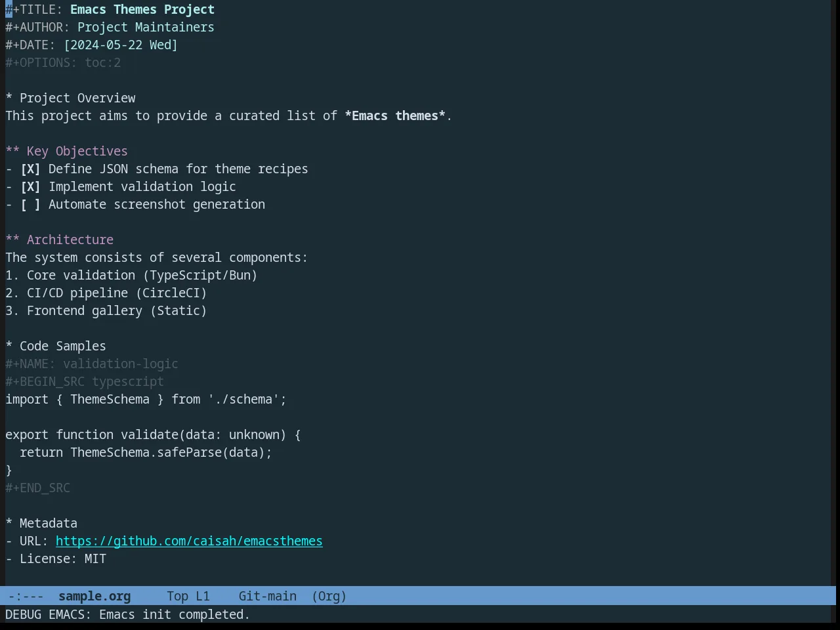Click list item '1. Core validation (TypeScript/Bun)'
The width and height of the screenshot is (840, 630).
point(131,275)
